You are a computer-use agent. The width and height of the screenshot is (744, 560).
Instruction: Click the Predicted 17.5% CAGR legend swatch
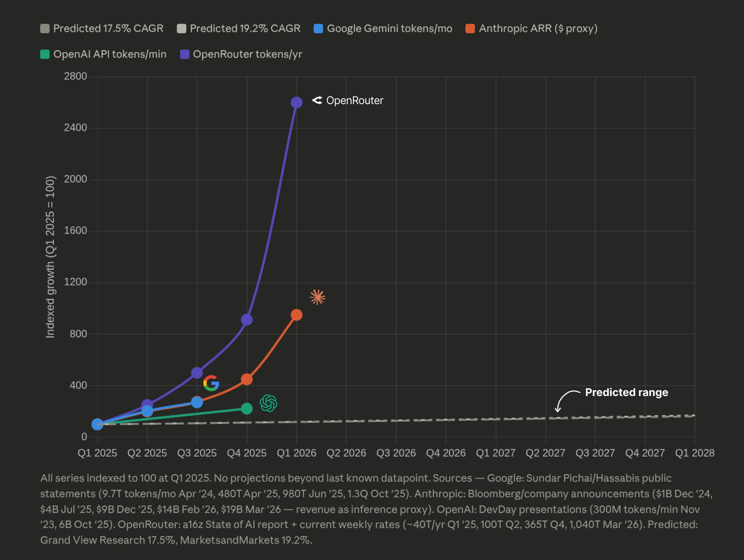click(45, 29)
